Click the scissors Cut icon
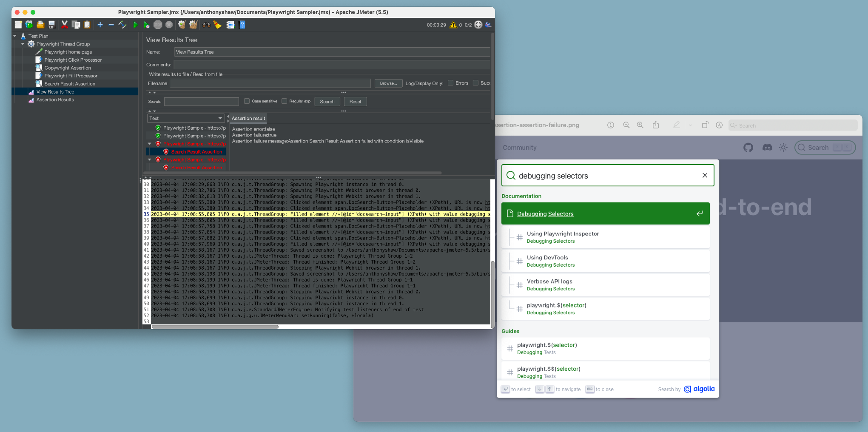Screen dimensions: 868x432 point(65,25)
